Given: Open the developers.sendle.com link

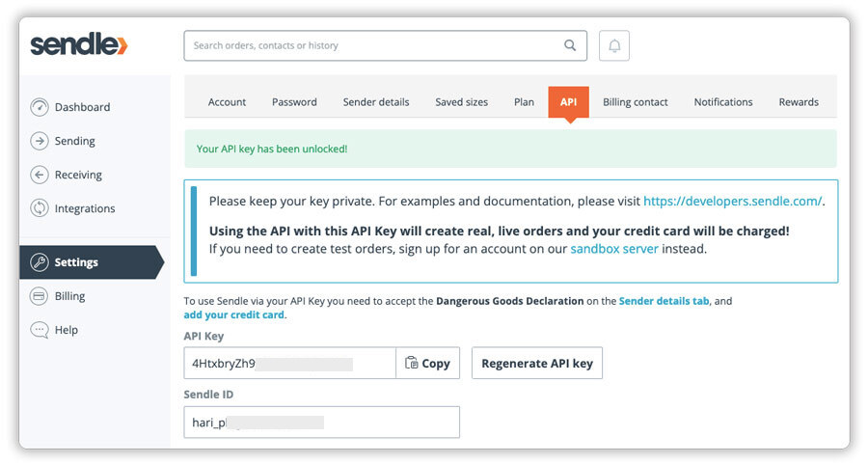Looking at the screenshot, I should tap(732, 201).
